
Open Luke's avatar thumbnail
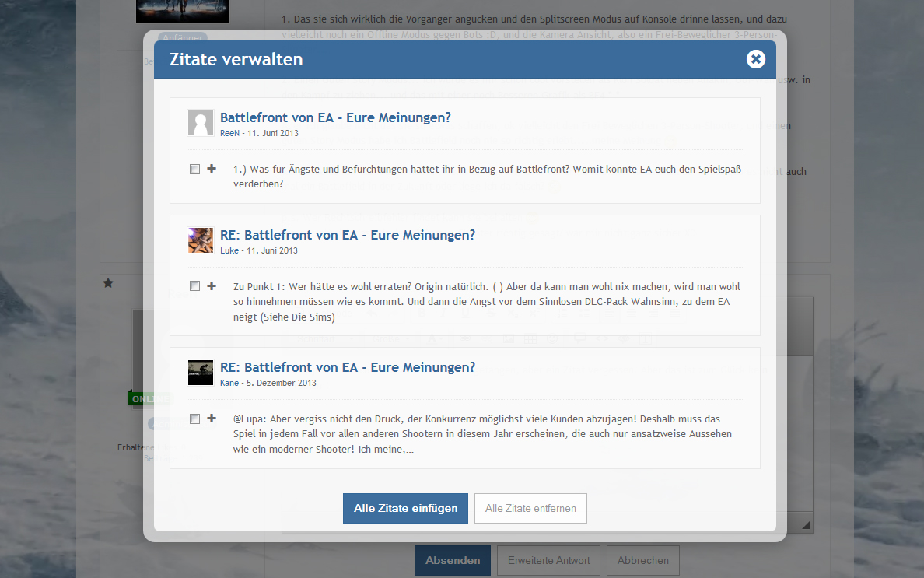201,240
